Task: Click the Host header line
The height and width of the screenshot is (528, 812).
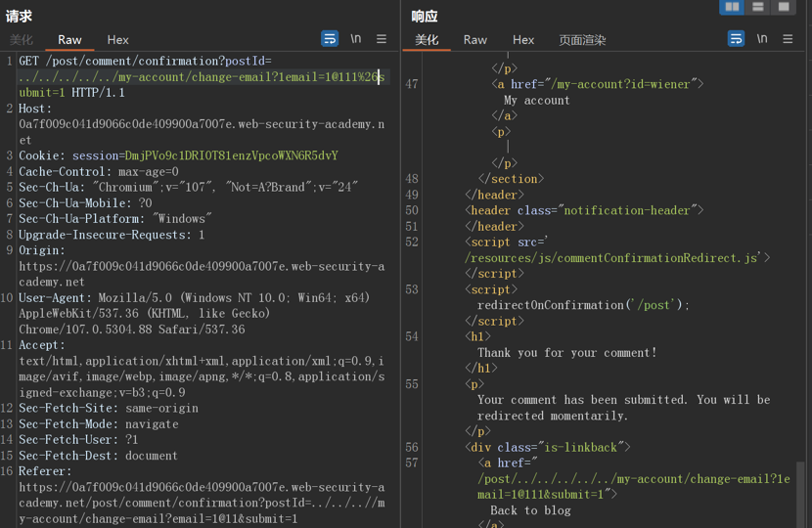Action: pyautogui.click(x=202, y=124)
